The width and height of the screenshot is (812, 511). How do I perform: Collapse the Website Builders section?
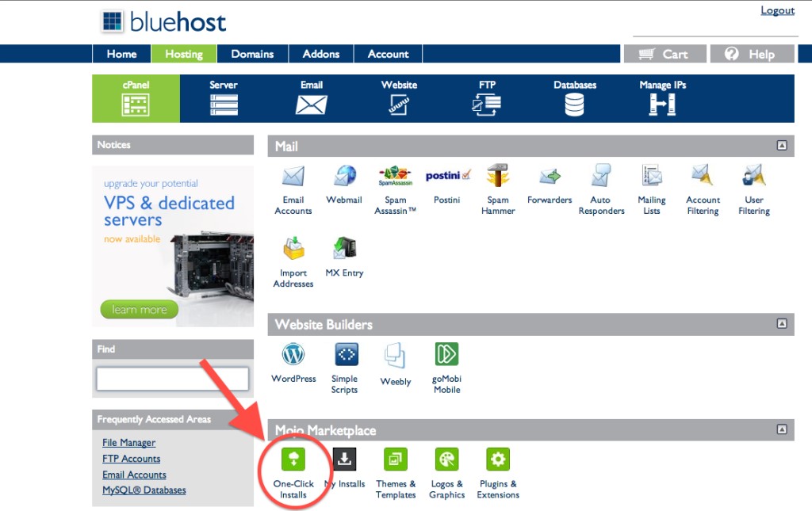(782, 323)
